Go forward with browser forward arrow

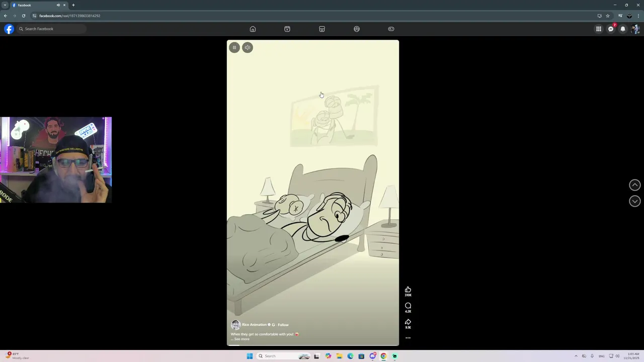pos(14,16)
